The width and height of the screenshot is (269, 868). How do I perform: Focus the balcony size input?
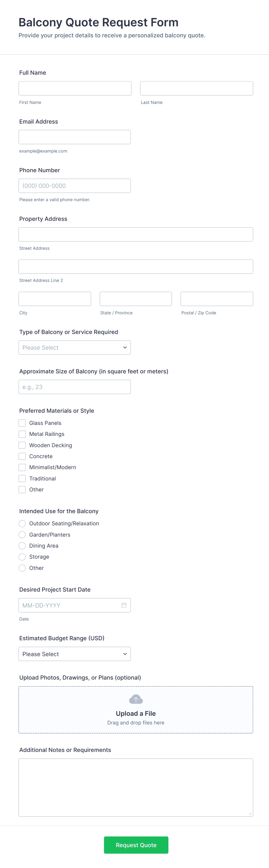[74, 387]
